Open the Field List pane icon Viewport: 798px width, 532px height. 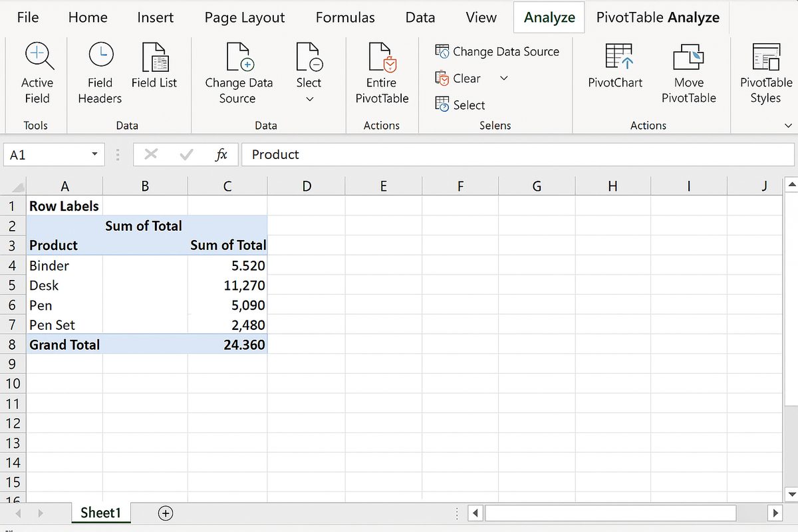(155, 57)
